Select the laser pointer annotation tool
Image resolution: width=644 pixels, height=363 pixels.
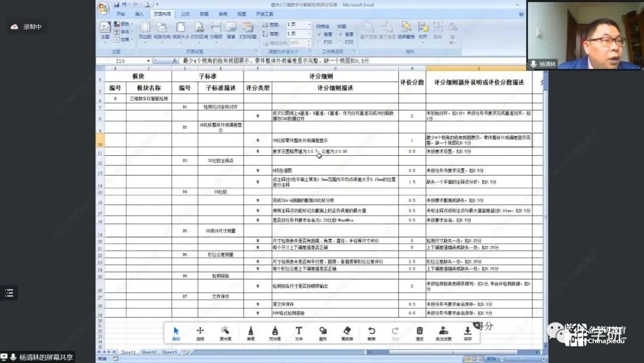pyautogui.click(x=225, y=333)
